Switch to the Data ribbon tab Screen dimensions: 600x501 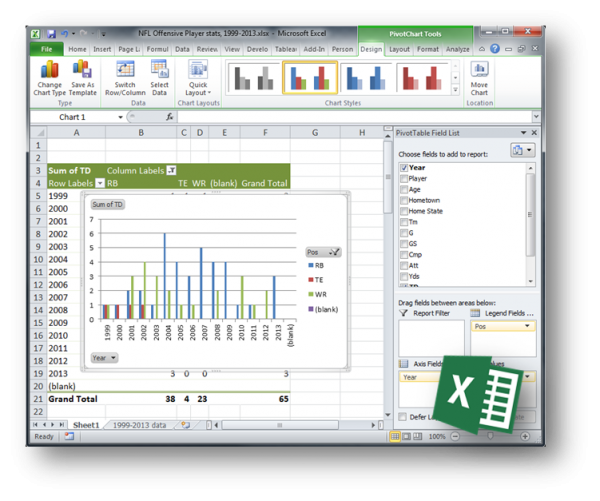click(182, 49)
